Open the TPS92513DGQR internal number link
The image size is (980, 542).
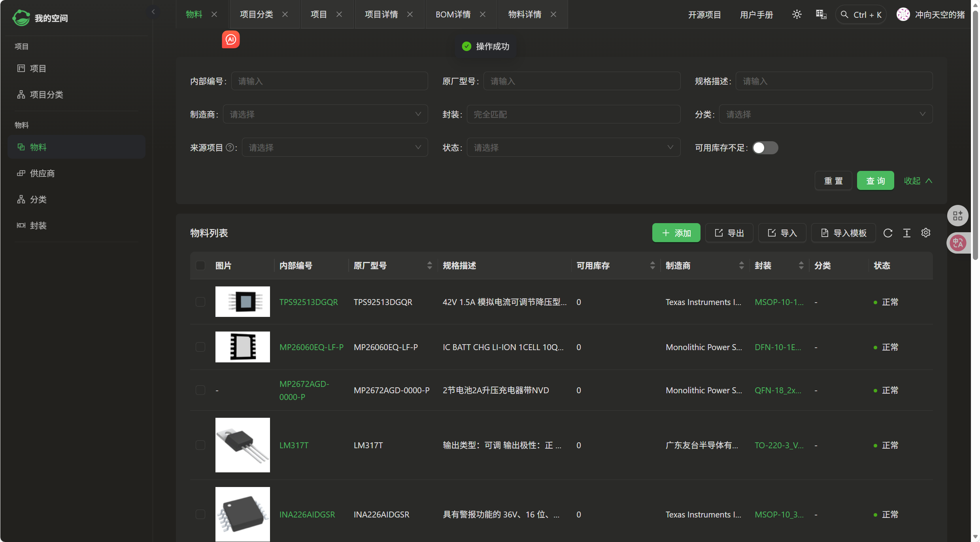[308, 302]
